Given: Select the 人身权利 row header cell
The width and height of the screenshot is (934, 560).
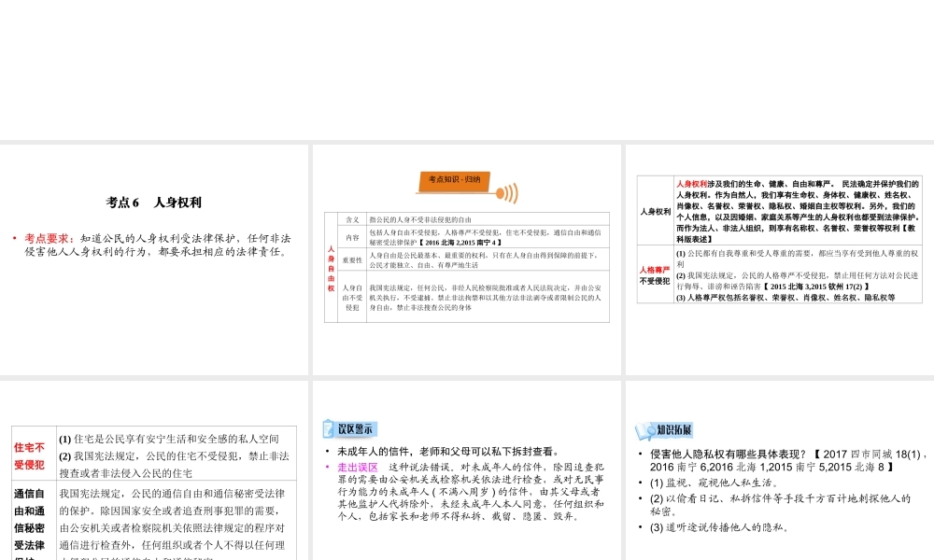Looking at the screenshot, I should pyautogui.click(x=656, y=211).
